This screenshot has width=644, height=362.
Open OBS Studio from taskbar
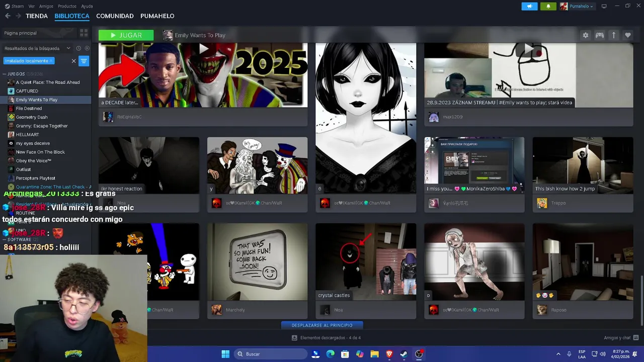point(419,354)
